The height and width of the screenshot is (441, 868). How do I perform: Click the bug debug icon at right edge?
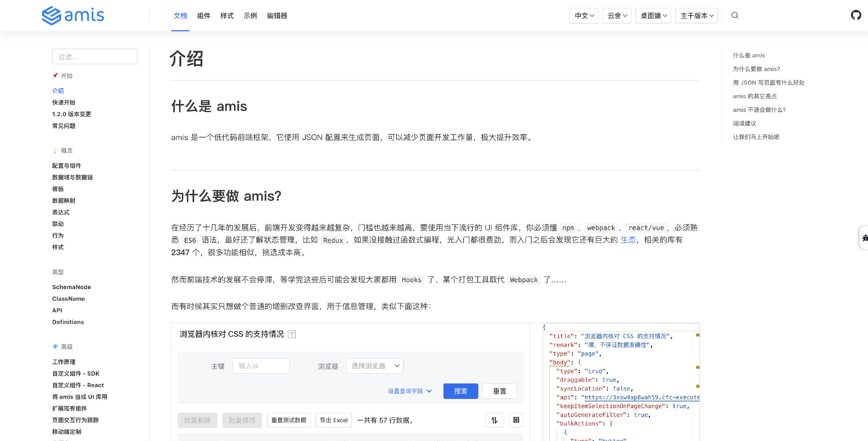pyautogui.click(x=864, y=238)
